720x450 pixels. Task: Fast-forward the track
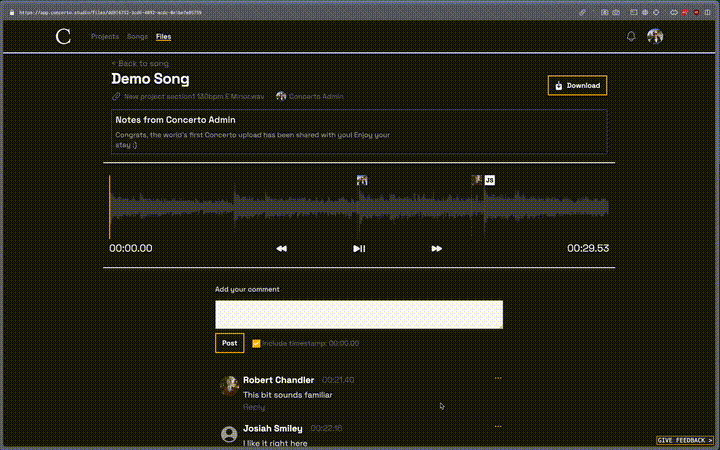[437, 248]
